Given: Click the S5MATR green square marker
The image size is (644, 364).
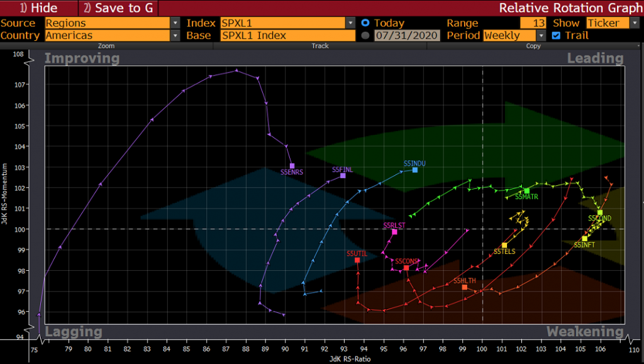Looking at the screenshot, I should (527, 191).
